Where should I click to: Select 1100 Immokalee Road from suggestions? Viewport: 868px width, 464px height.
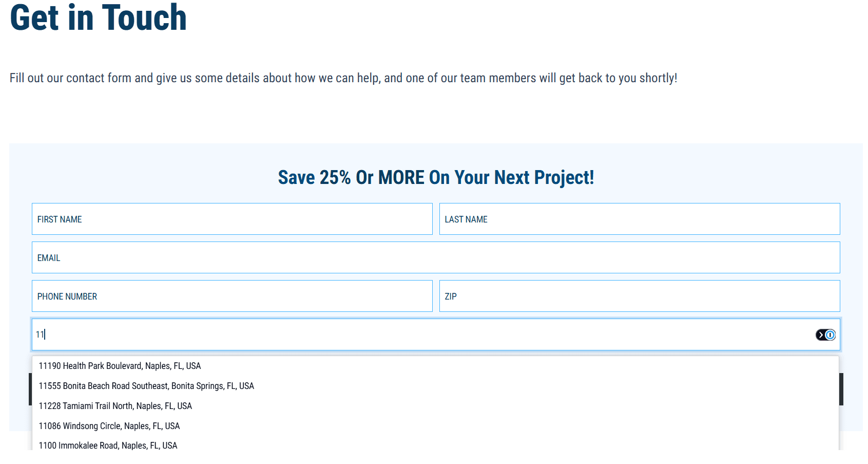coord(108,446)
